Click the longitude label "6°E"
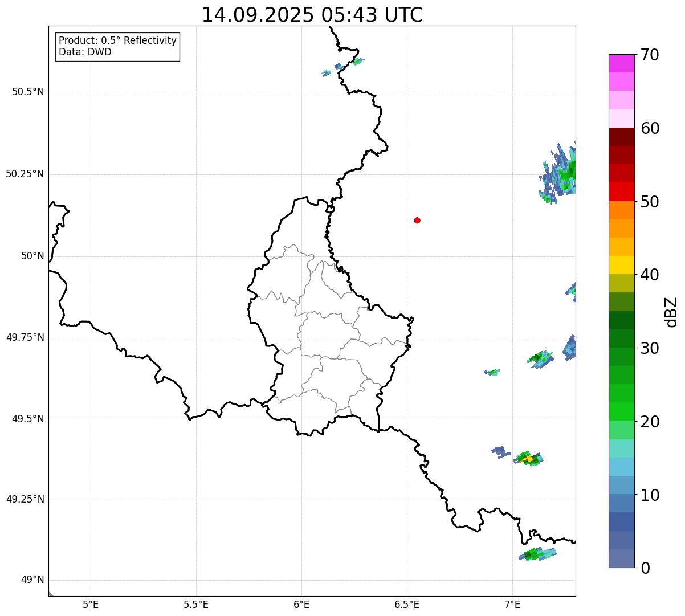This screenshot has height=616, width=685. pos(301,604)
